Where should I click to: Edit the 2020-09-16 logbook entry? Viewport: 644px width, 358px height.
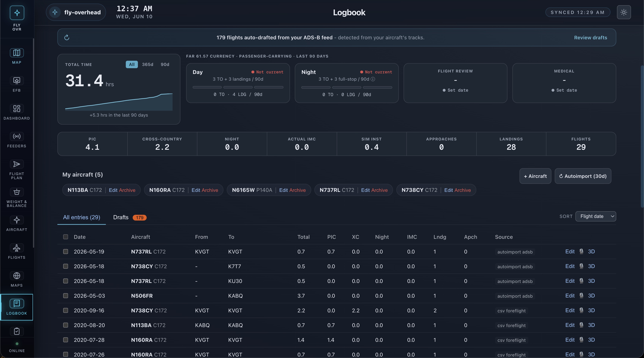570,310
